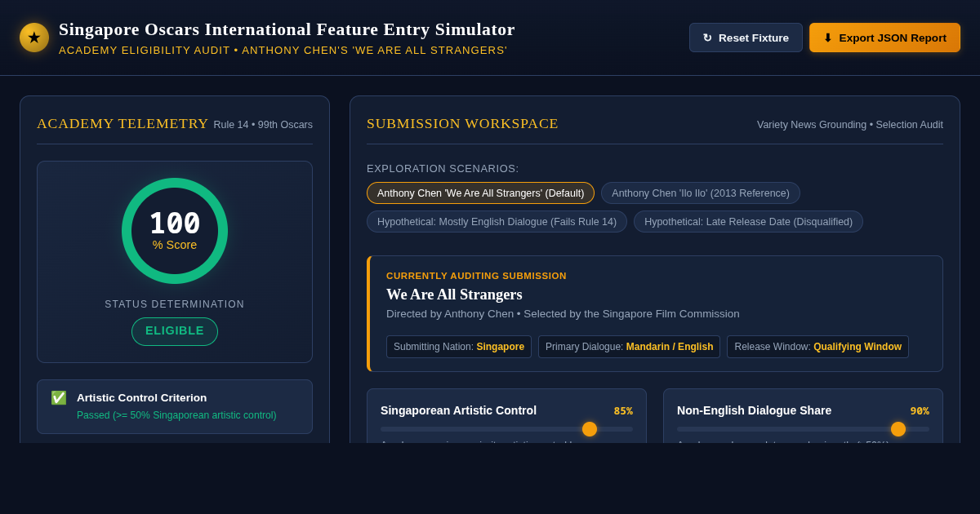
Task: Click the Primary Dialogue: Mandarin / English tag
Action: (629, 347)
